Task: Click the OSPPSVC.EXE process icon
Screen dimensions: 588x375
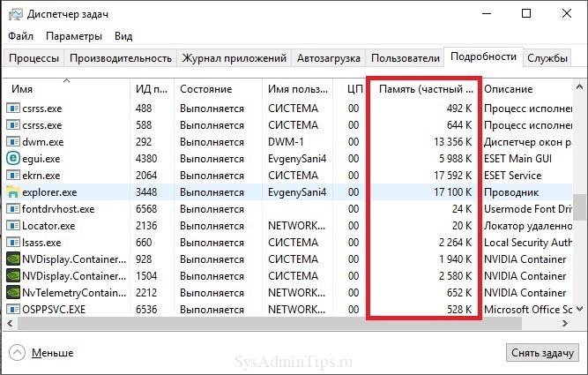Action: point(13,310)
